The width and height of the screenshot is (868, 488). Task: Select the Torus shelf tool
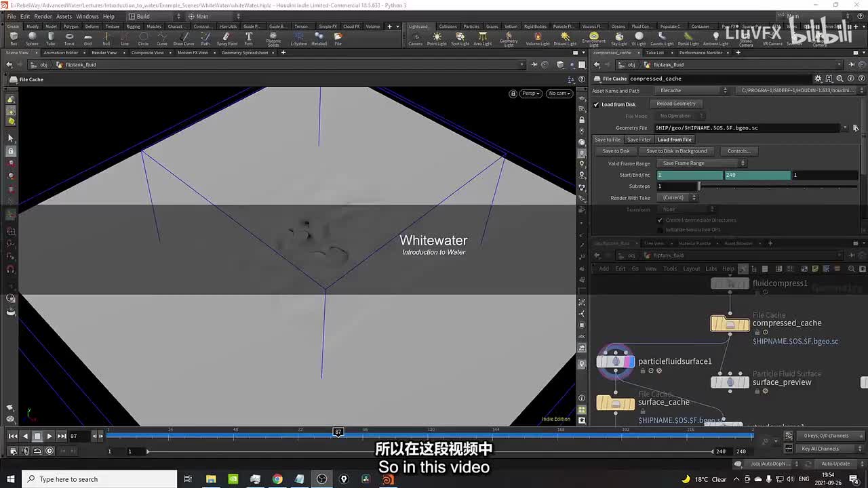point(69,39)
